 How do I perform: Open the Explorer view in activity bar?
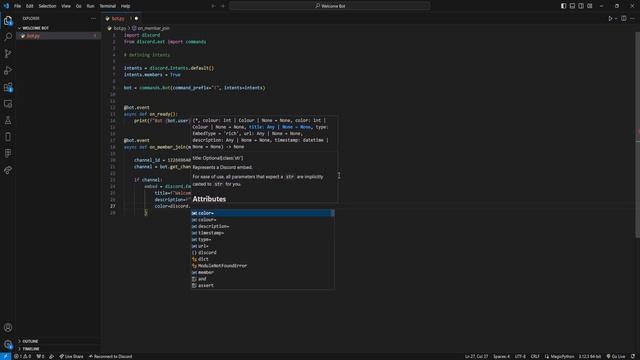coord(8,21)
